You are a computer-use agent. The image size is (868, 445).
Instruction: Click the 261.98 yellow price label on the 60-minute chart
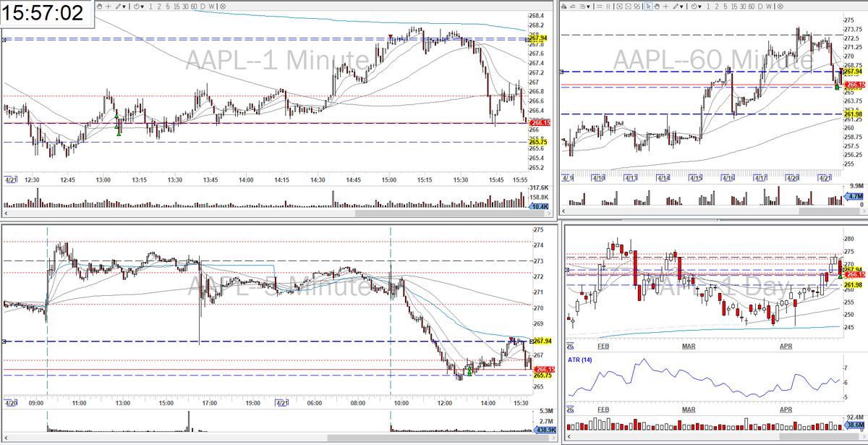click(x=854, y=114)
